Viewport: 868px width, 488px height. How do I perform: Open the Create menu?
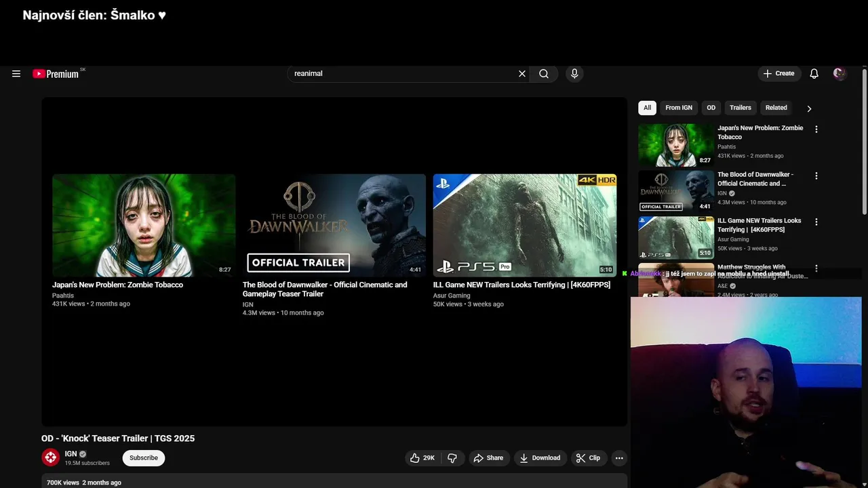[x=779, y=74]
